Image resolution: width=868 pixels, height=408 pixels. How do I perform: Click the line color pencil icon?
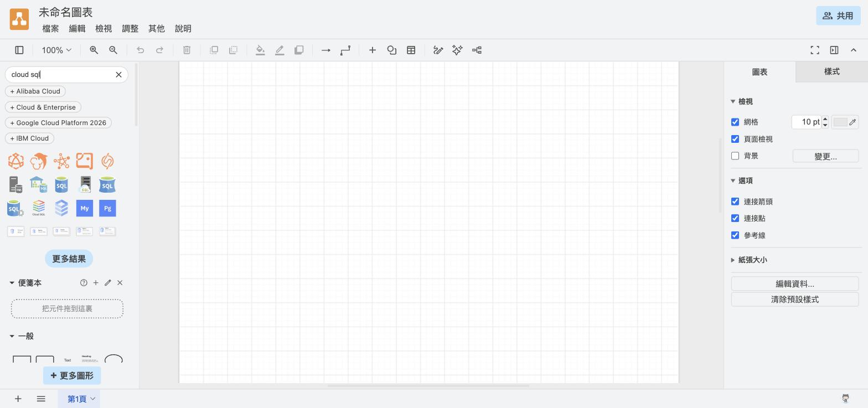280,50
